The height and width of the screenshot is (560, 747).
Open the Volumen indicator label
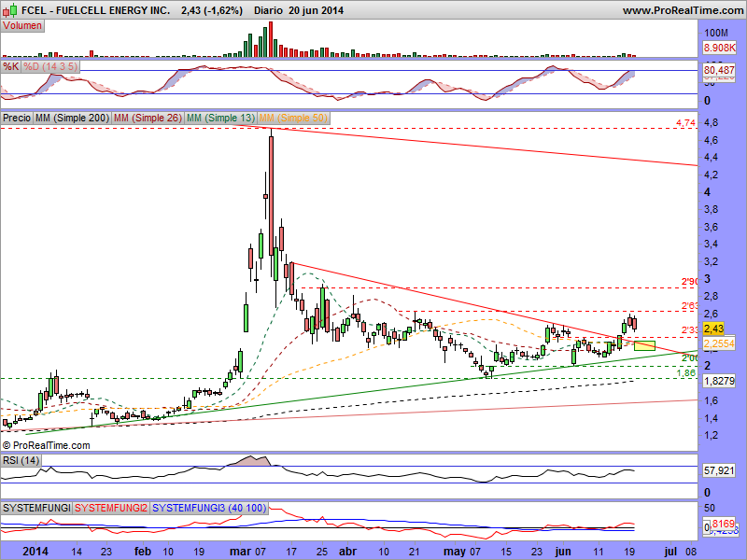[x=22, y=26]
